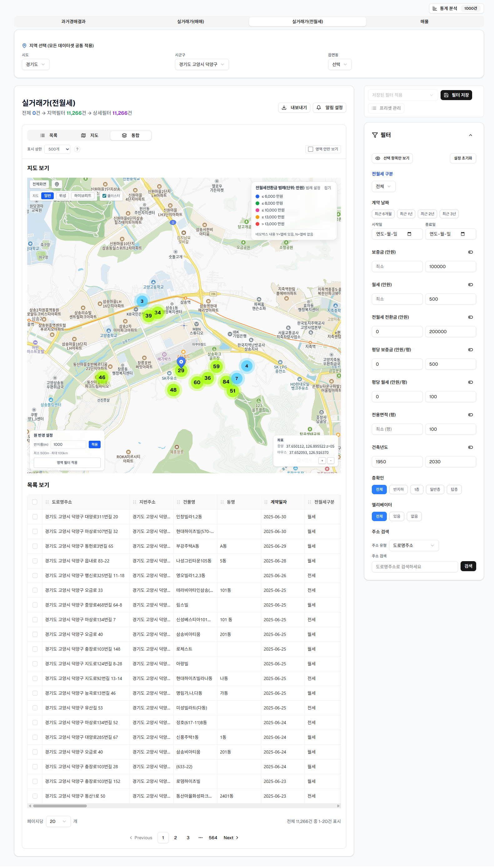Click the map zoom out minus button

pyautogui.click(x=331, y=460)
